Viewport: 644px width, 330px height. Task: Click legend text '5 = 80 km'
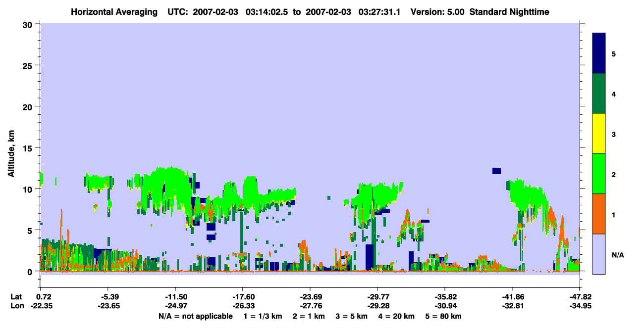click(444, 316)
